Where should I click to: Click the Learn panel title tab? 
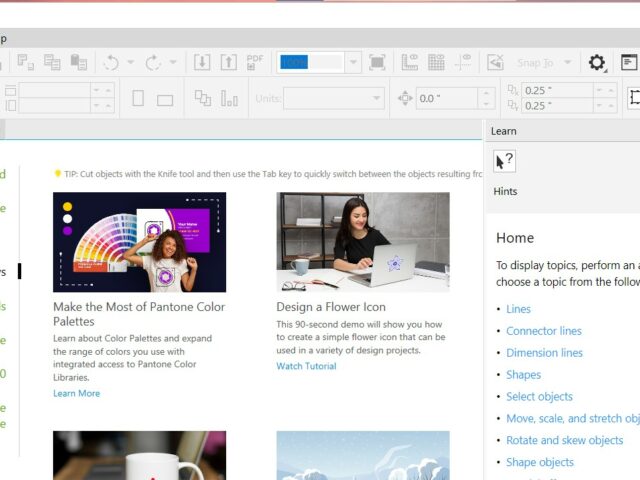tap(504, 131)
